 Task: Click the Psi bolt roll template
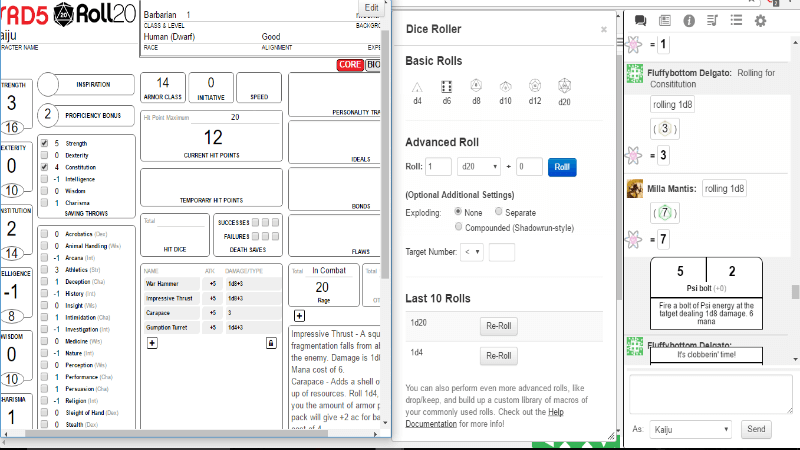[x=706, y=293]
